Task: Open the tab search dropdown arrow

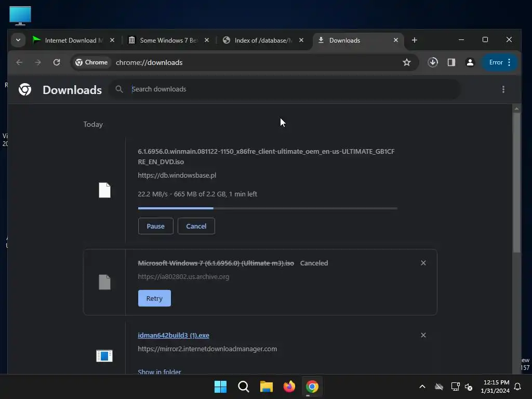Action: coord(18,40)
